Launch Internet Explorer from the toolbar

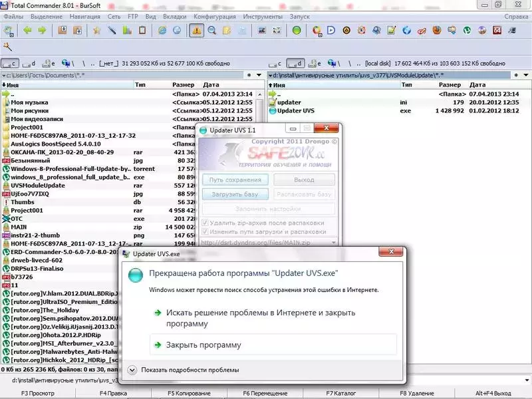point(162,31)
